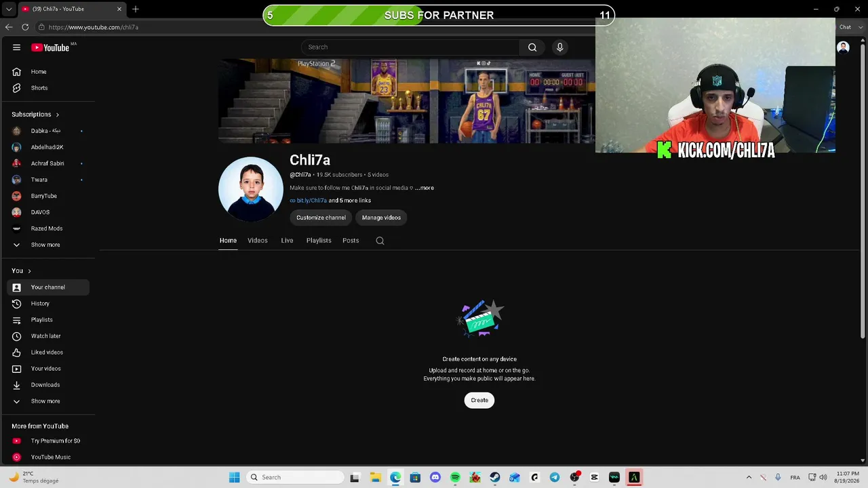Open Liked videos list
This screenshot has width=868, height=488.
coord(47,352)
